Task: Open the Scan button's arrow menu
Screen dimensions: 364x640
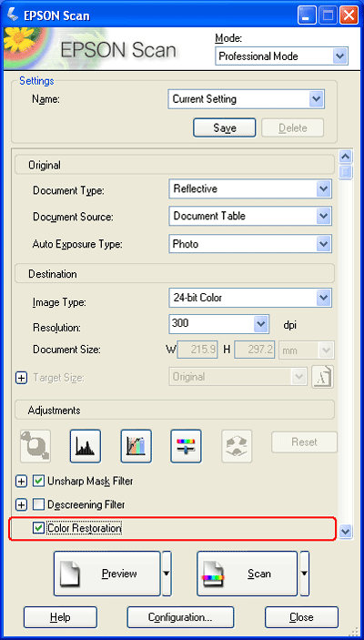Action: (x=305, y=573)
